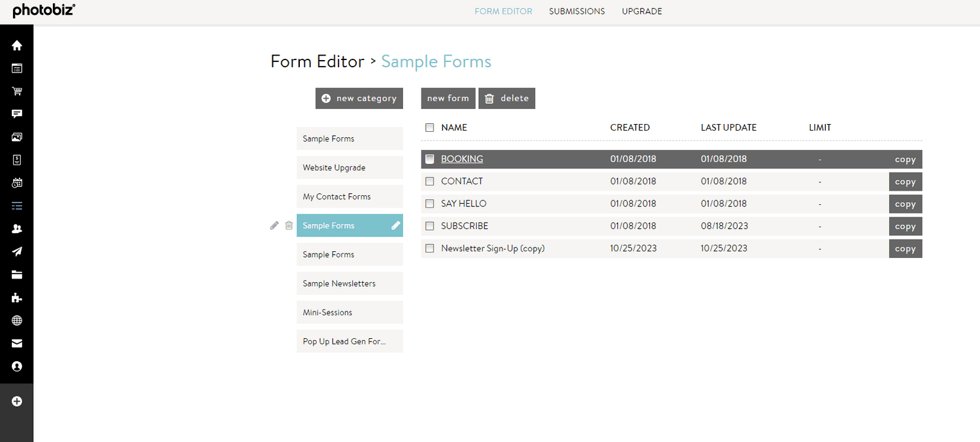This screenshot has width=980, height=442.
Task: Open the contacts people icon in sidebar
Action: 17,228
